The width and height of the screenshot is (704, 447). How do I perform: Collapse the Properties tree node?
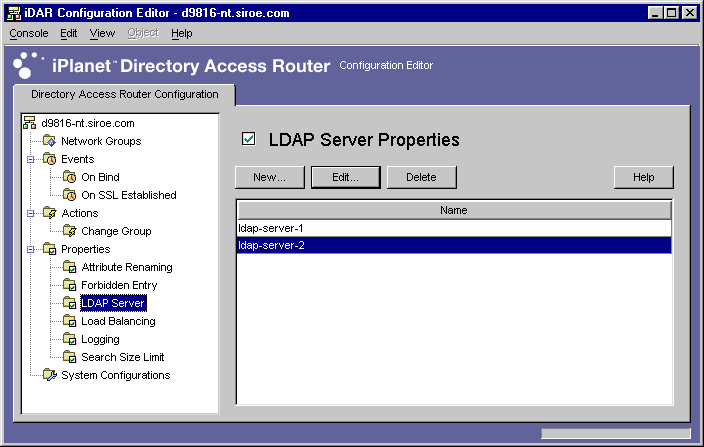click(x=31, y=249)
